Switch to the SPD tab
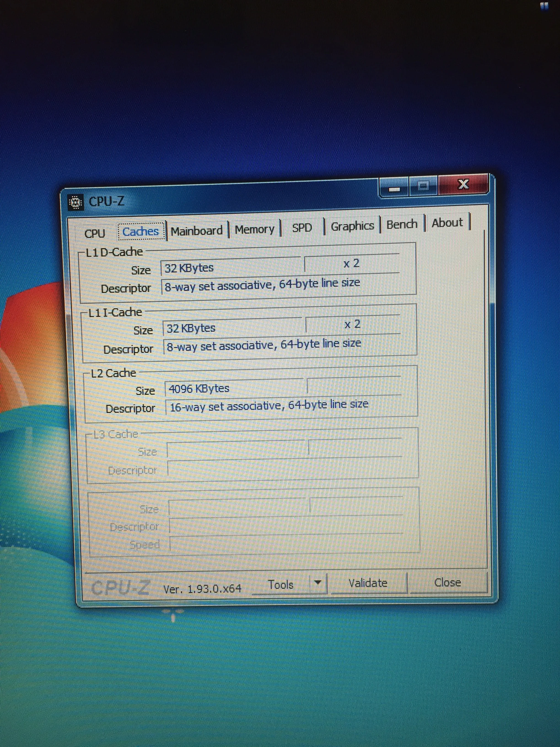560x747 pixels. coord(302,228)
